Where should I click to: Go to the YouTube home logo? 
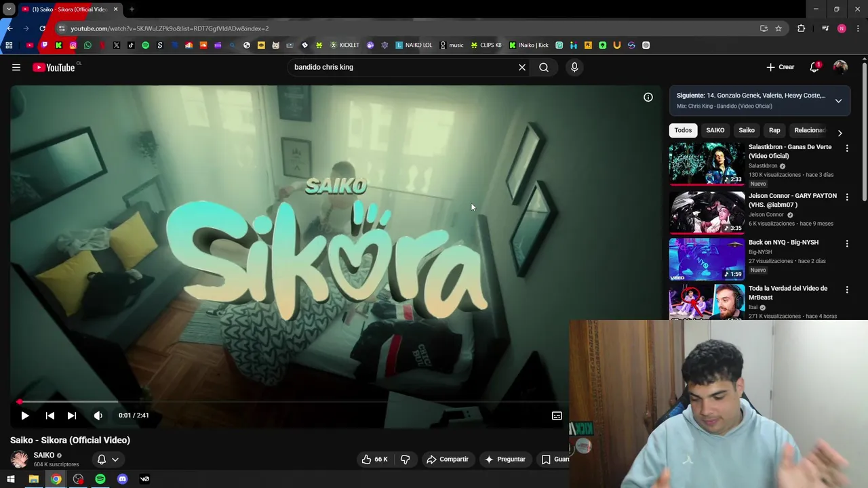pyautogui.click(x=54, y=67)
